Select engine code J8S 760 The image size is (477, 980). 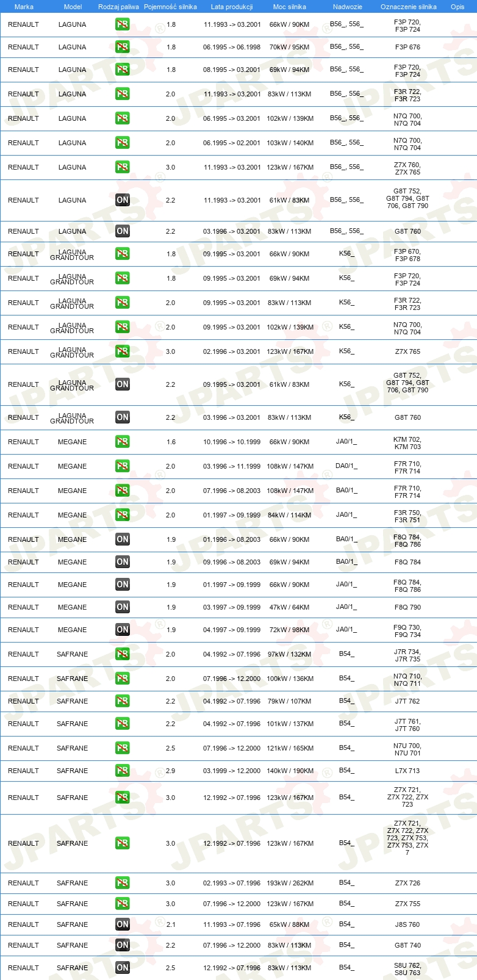click(407, 924)
